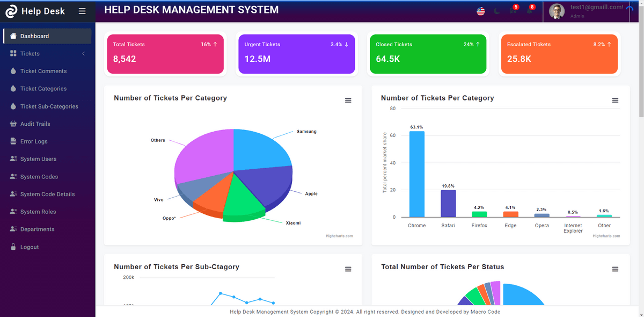Click the Opera bar at 2.3%
Screen dimensions: 644x317
pyautogui.click(x=542, y=215)
